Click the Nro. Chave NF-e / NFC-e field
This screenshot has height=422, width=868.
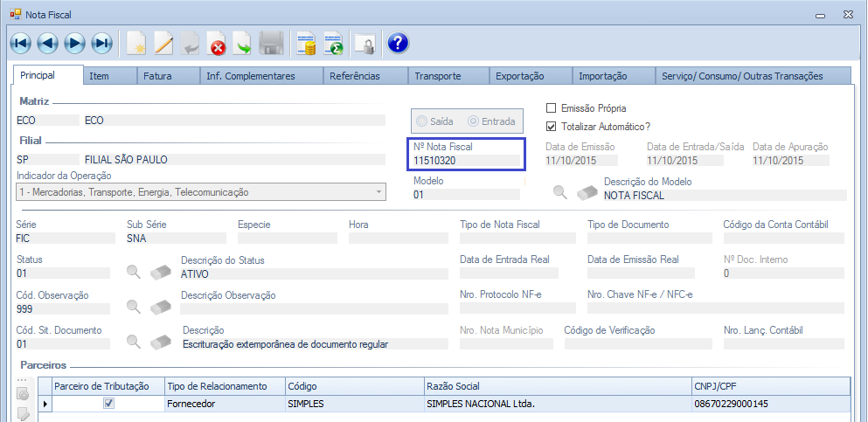point(715,308)
